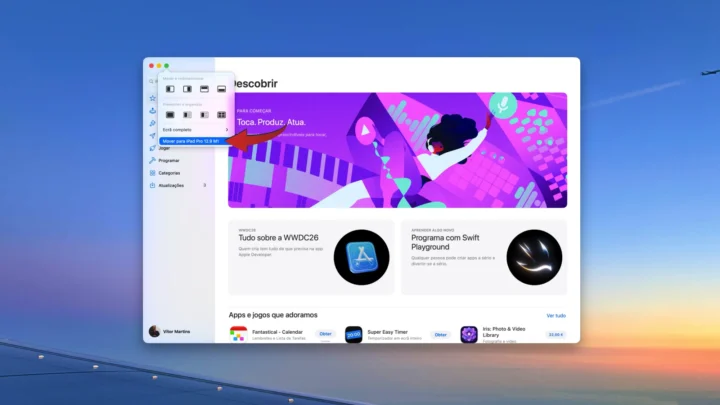Open the Ecrã completo submenu
This screenshot has width=720, height=405.
tap(195, 130)
